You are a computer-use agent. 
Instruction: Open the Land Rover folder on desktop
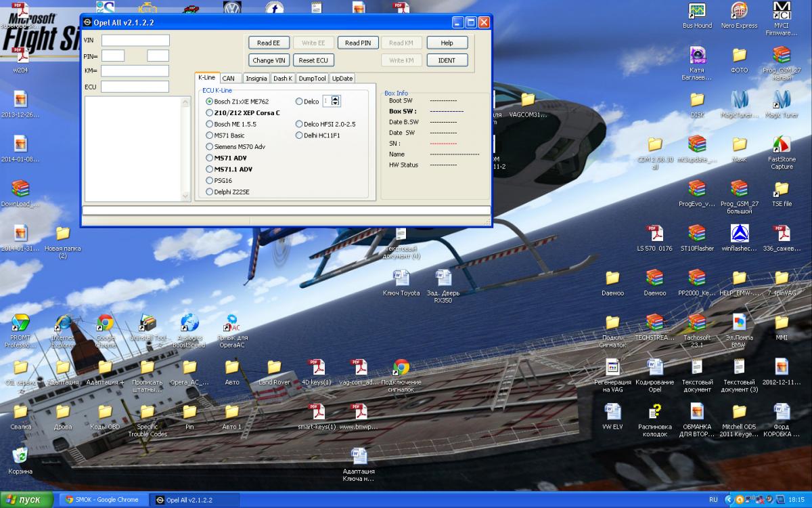click(274, 368)
